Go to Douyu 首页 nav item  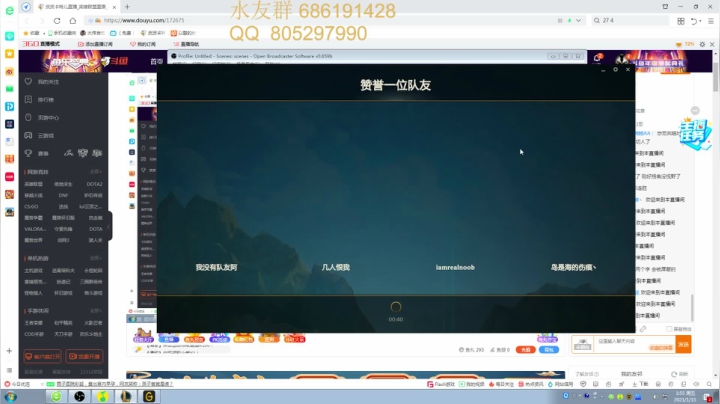point(157,61)
